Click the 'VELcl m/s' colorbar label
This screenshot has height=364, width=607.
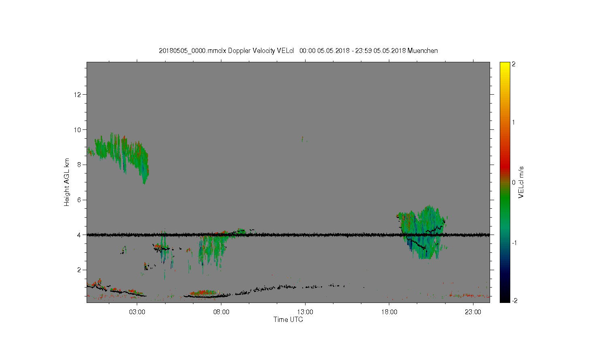point(521,182)
